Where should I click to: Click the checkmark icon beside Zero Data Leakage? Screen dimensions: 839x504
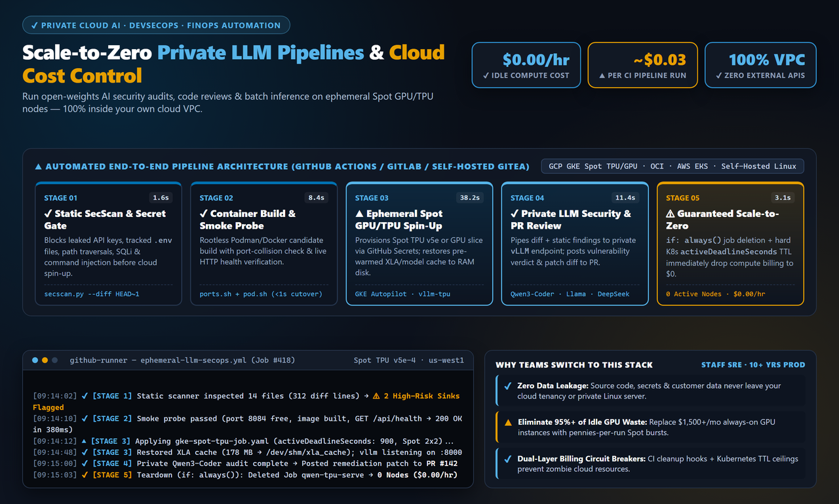508,386
